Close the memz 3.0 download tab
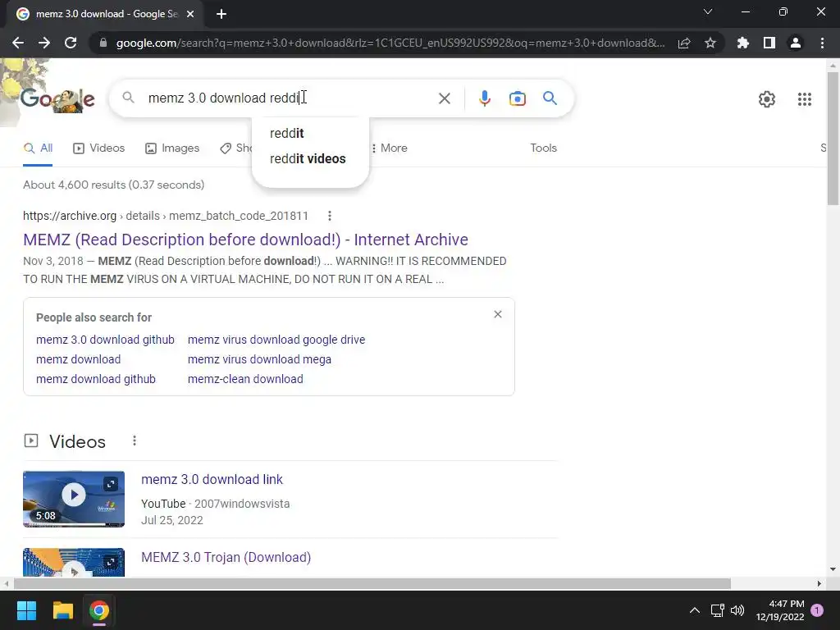Viewport: 840px width, 630px height. tap(190, 14)
